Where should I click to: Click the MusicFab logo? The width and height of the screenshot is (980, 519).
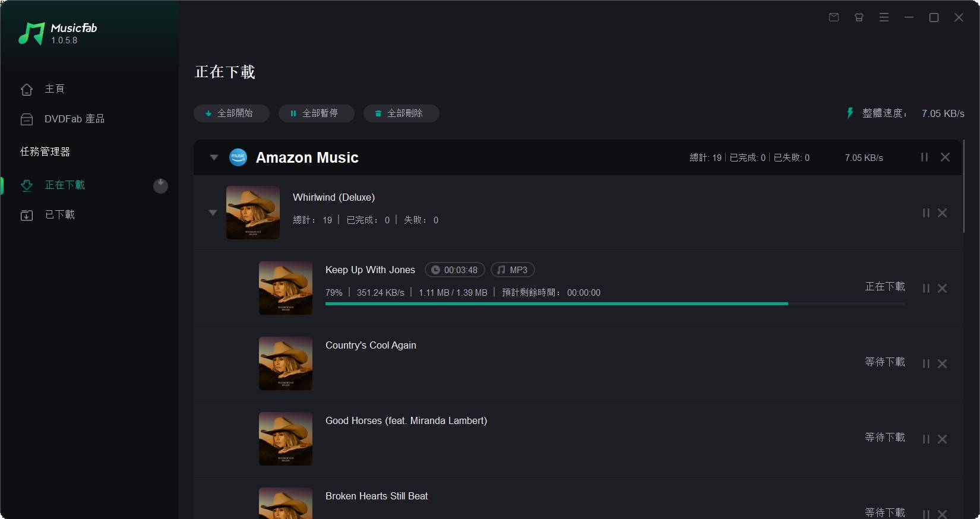click(58, 34)
